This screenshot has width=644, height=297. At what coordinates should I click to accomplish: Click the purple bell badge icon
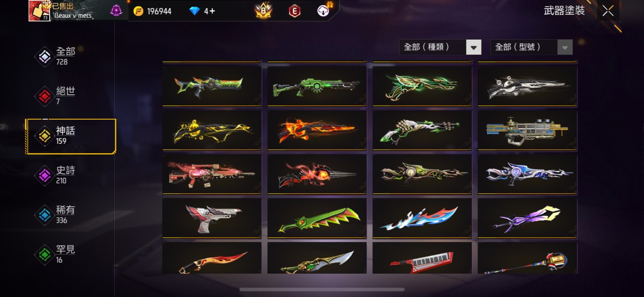(116, 11)
